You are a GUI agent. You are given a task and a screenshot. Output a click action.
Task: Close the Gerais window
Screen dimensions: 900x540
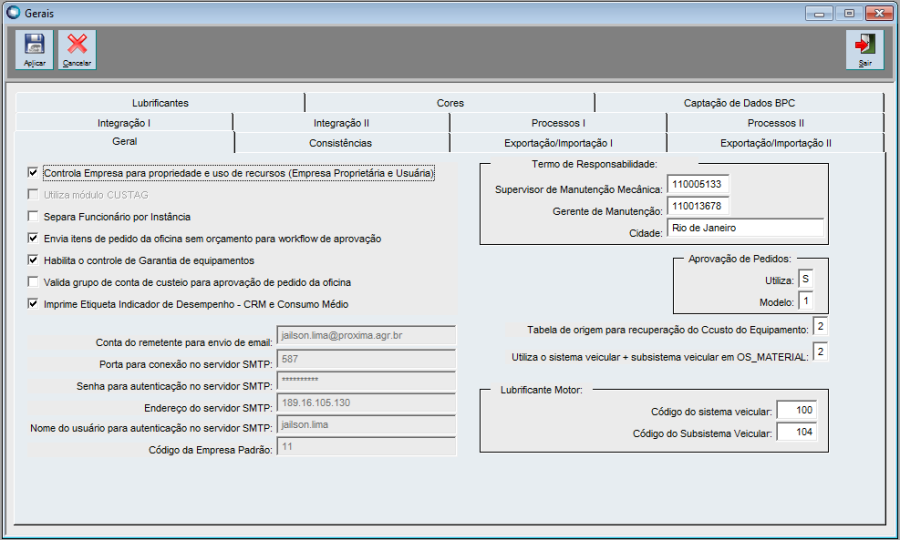pyautogui.click(x=879, y=13)
